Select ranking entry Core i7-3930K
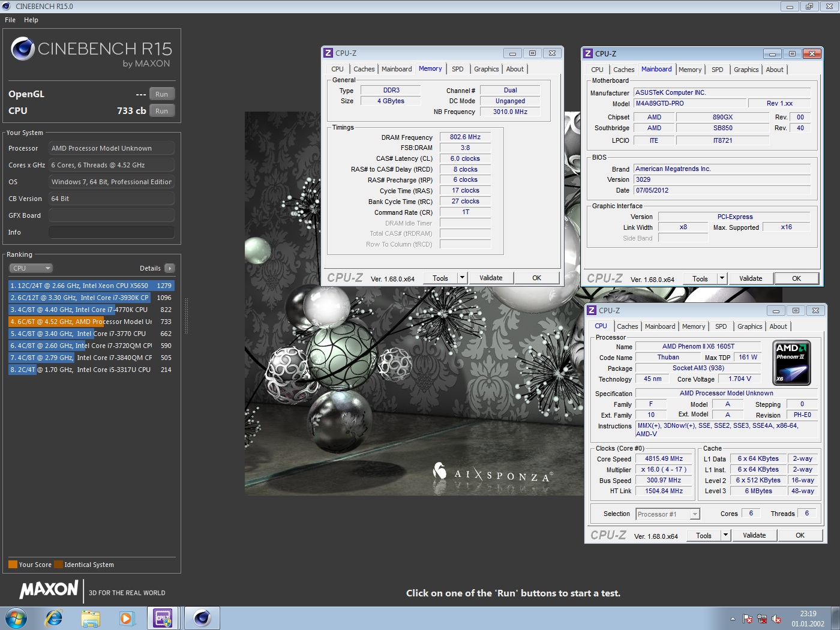Image resolution: width=840 pixels, height=630 pixels. point(91,298)
